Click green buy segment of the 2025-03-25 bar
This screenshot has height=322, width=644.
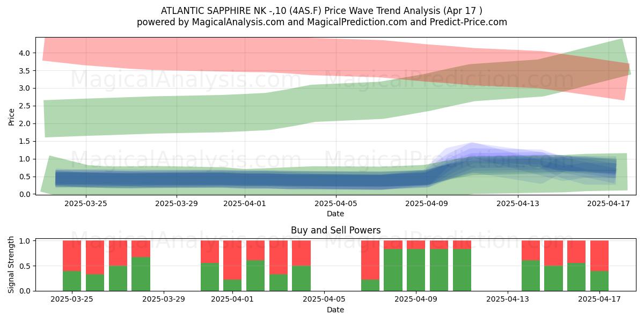pos(72,281)
